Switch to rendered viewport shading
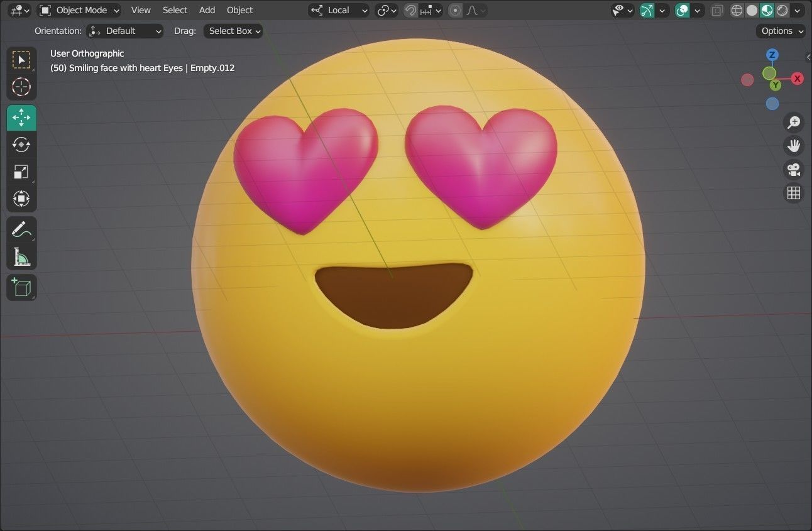Viewport: 812px width, 531px height. (x=782, y=10)
